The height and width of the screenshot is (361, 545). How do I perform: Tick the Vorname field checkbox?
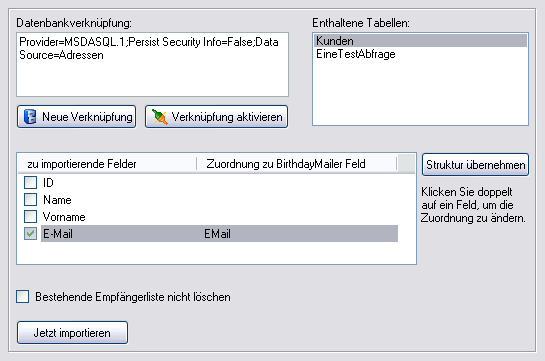pos(30,216)
